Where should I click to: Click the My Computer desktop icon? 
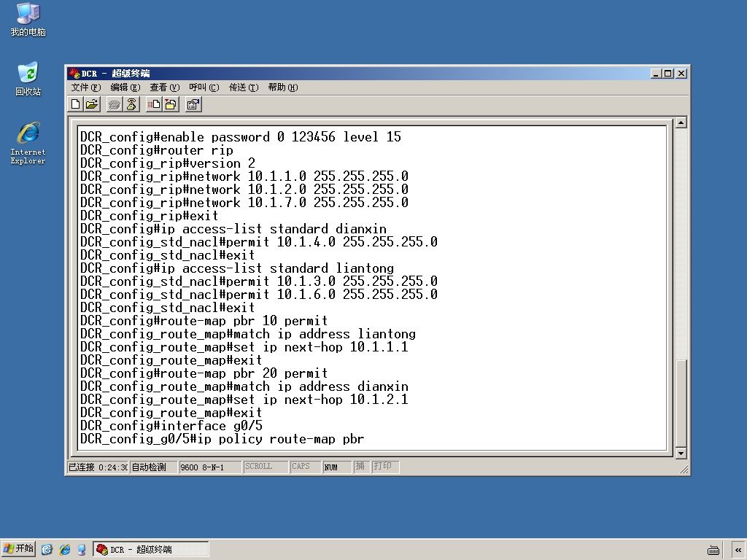[28, 20]
